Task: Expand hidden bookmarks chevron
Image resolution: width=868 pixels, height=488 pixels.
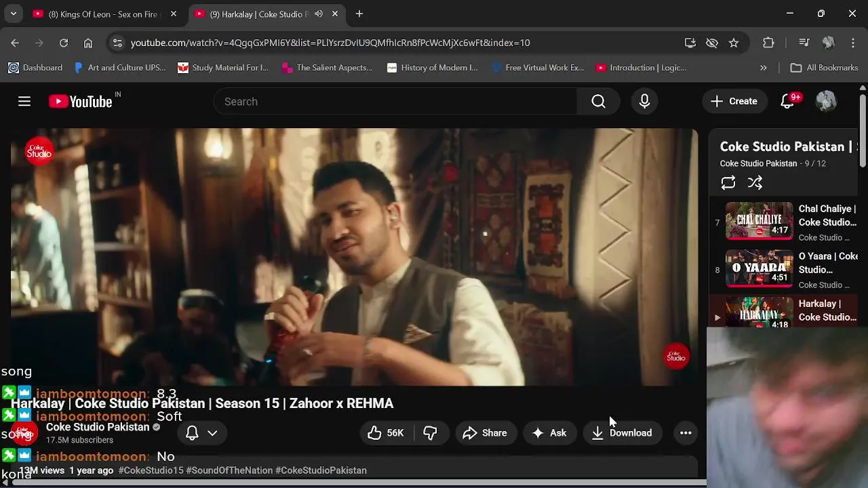Action: click(x=764, y=68)
